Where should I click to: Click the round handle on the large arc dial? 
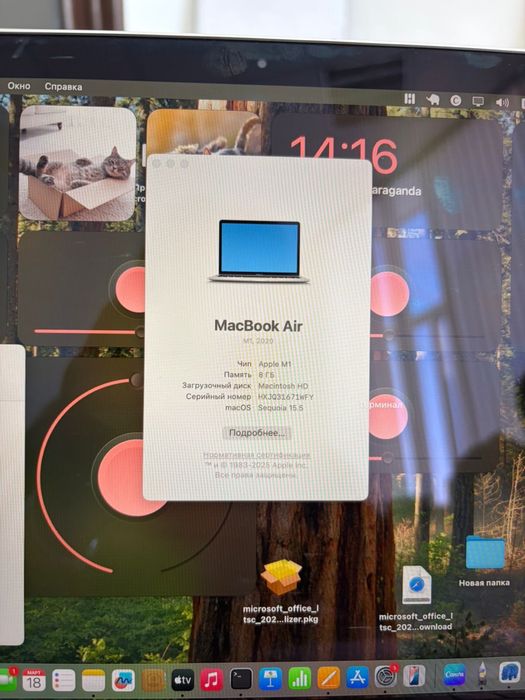pyautogui.click(x=137, y=380)
